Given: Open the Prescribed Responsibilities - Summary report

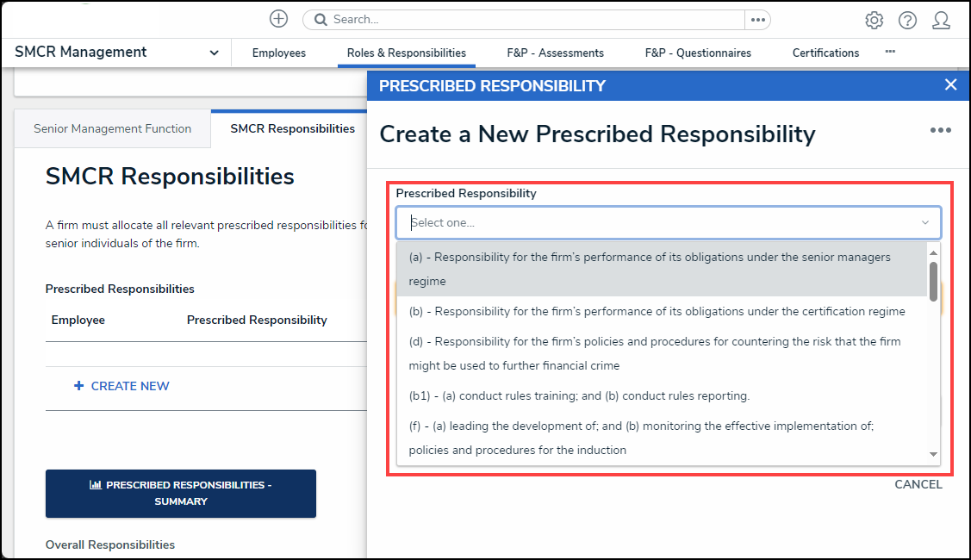Looking at the screenshot, I should pos(180,493).
